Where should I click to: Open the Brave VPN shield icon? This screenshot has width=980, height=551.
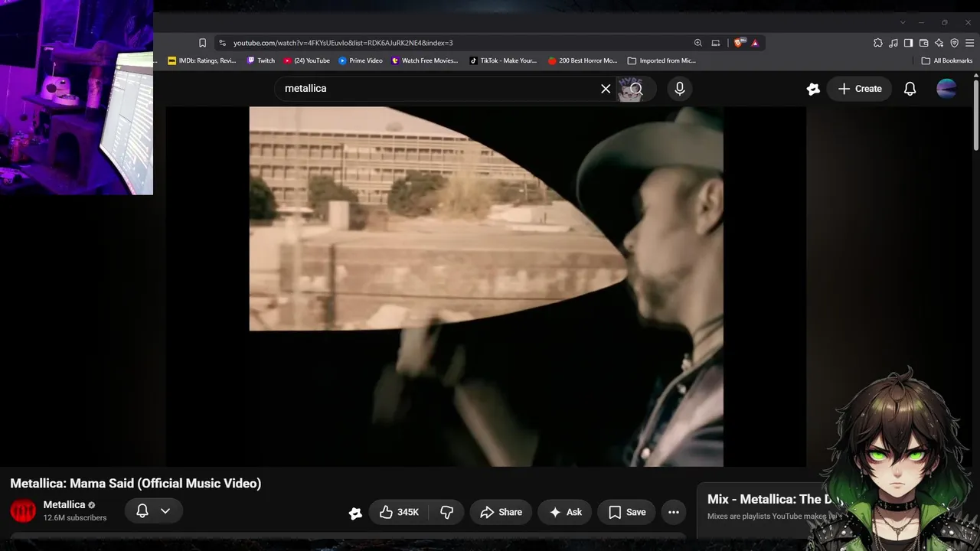954,43
